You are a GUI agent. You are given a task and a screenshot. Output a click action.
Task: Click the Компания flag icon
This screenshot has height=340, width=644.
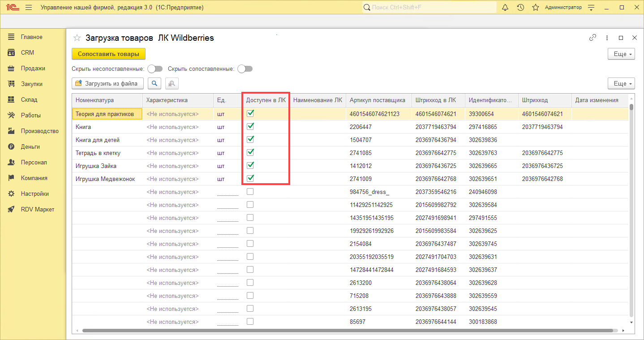pyautogui.click(x=12, y=178)
